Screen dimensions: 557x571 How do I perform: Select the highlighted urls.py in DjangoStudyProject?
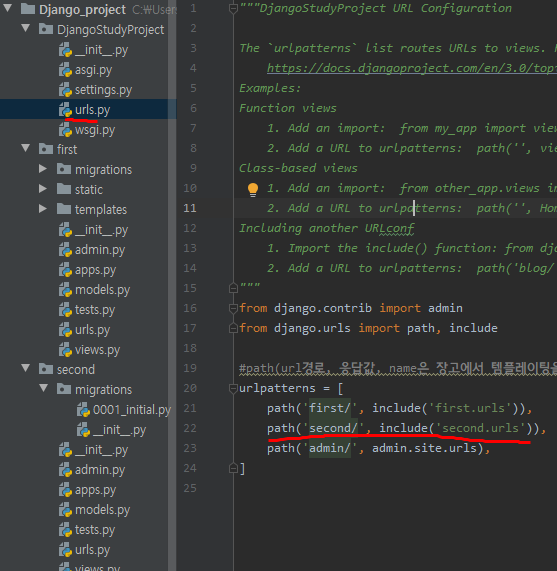pos(92,110)
